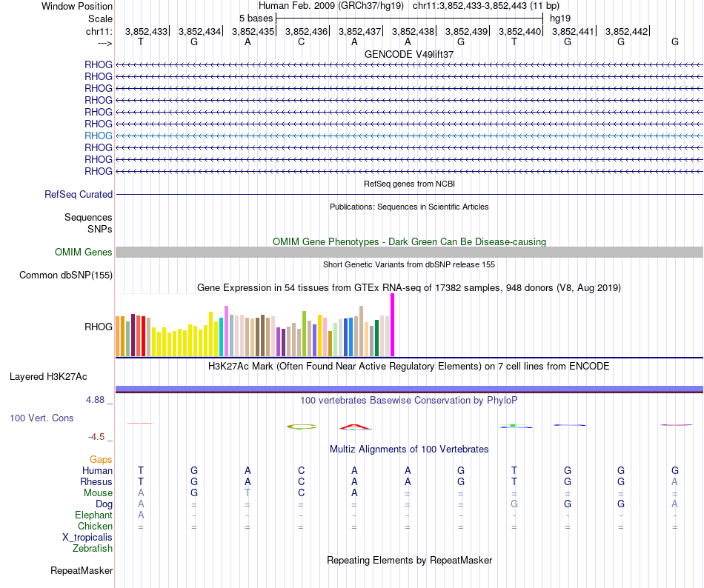This screenshot has width=704, height=588.
Task: Click the Layered H3K27Ac label
Action: pyautogui.click(x=48, y=377)
